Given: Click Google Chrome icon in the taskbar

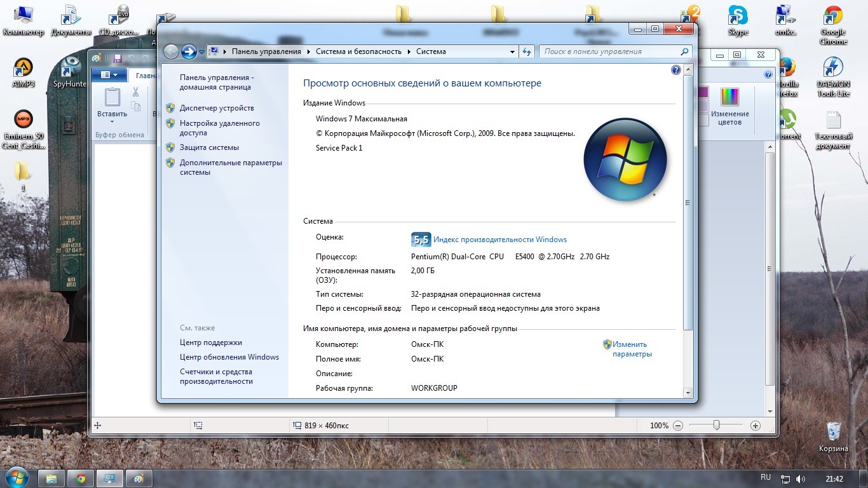Looking at the screenshot, I should tap(81, 478).
